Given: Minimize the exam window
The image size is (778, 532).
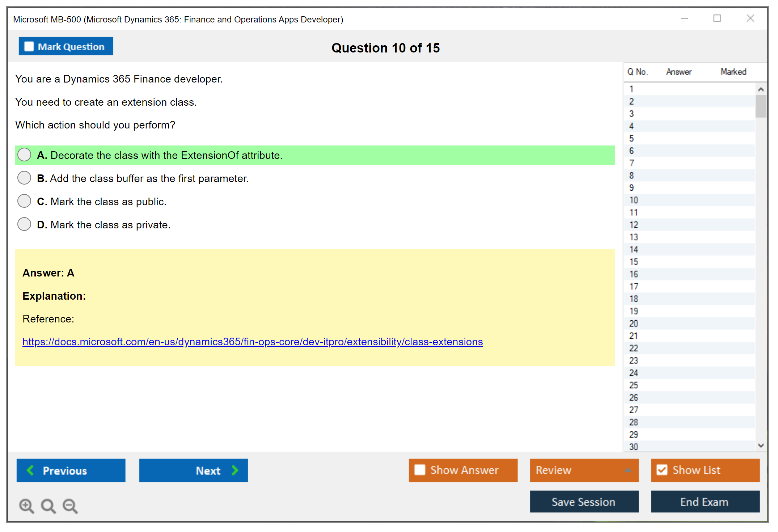Looking at the screenshot, I should coord(684,18).
